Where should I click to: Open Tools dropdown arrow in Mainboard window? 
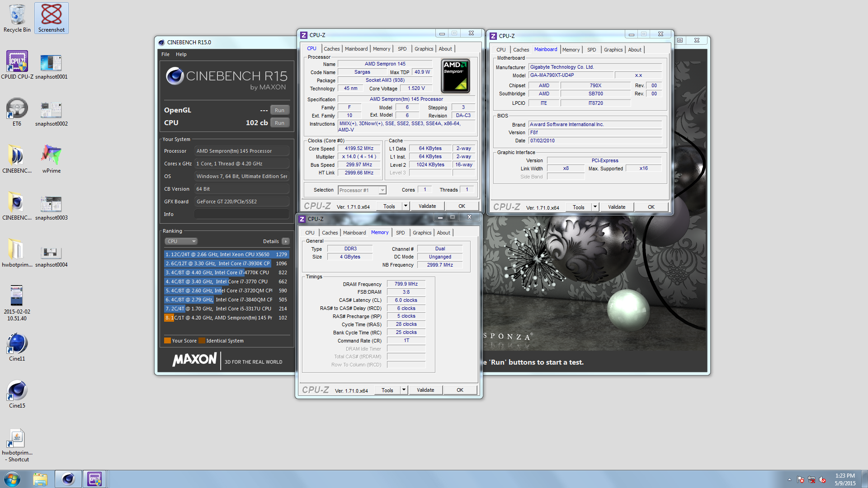coord(595,207)
